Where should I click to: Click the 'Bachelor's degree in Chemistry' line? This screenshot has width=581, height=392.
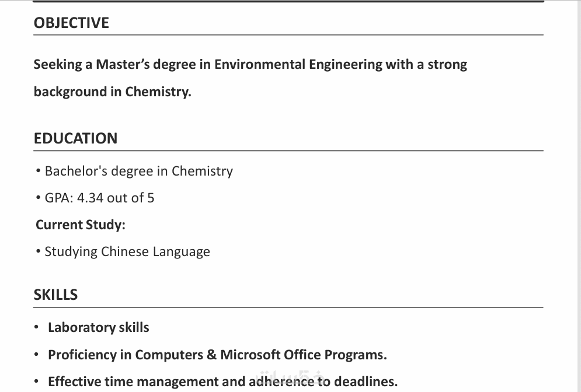tap(138, 171)
